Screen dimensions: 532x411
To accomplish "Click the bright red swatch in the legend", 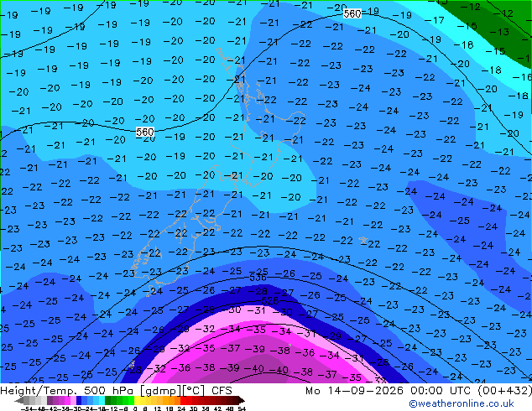I will 183,401.
